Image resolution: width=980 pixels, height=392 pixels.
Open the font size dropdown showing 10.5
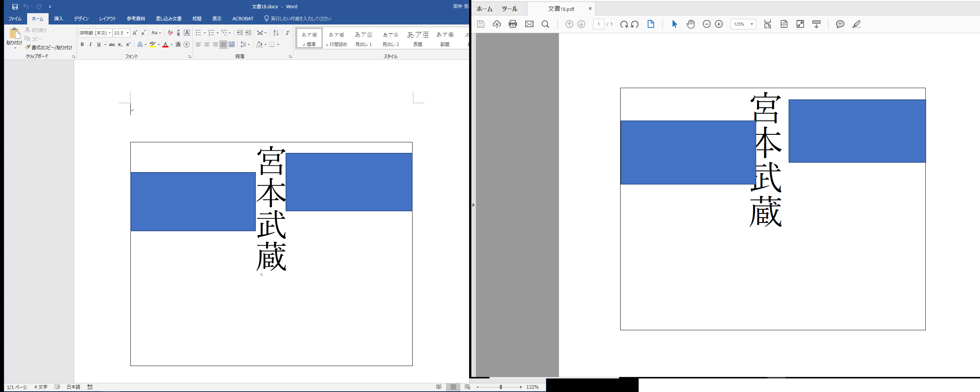[x=127, y=33]
